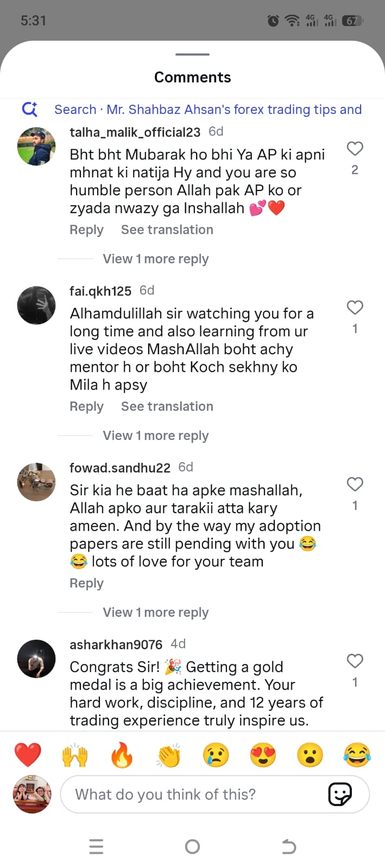This screenshot has height=868, width=385.
Task: Tap the comments sheet drag handle
Action: tap(192, 54)
